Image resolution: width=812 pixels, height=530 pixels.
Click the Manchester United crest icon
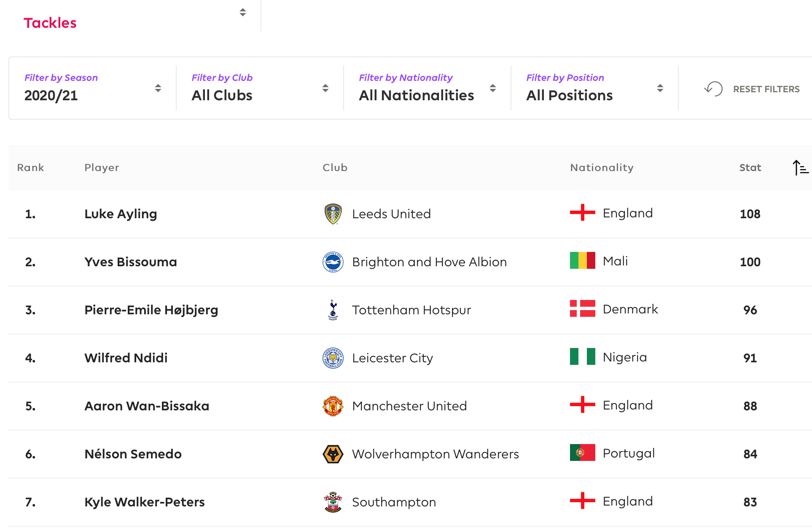pos(333,406)
